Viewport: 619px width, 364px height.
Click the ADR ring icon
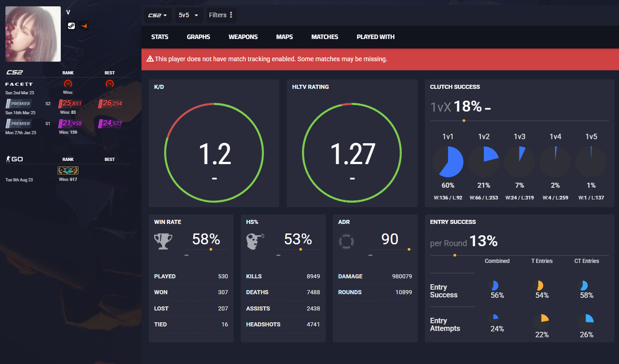(x=346, y=241)
